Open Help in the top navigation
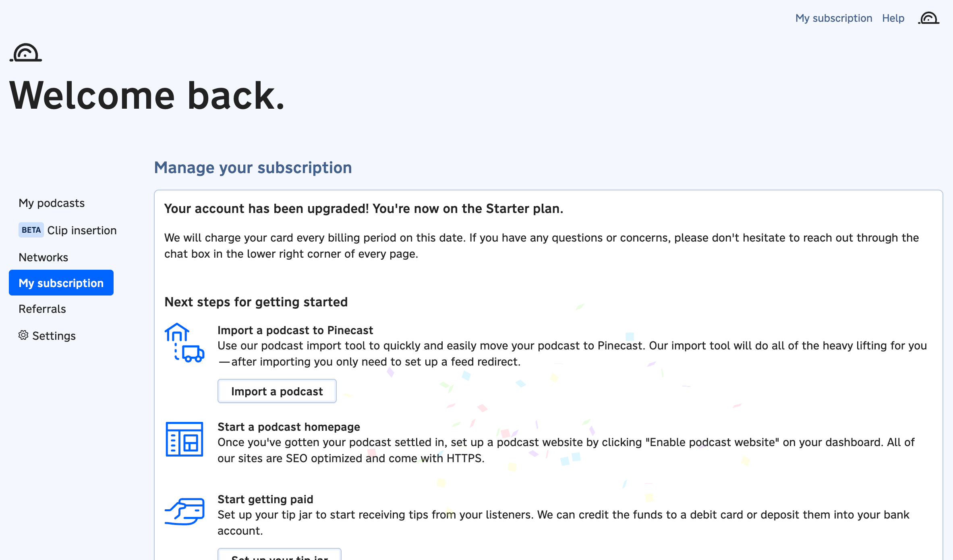The height and width of the screenshot is (560, 953). pos(893,18)
